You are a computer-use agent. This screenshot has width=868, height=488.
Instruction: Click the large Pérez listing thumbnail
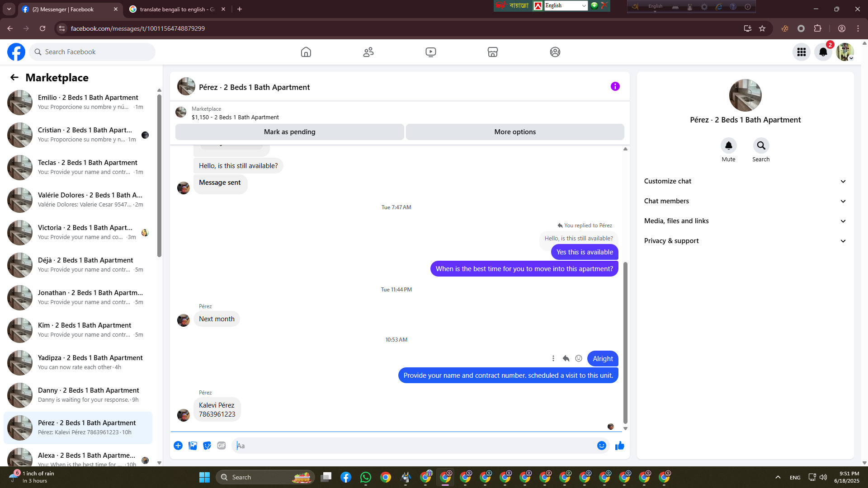745,95
